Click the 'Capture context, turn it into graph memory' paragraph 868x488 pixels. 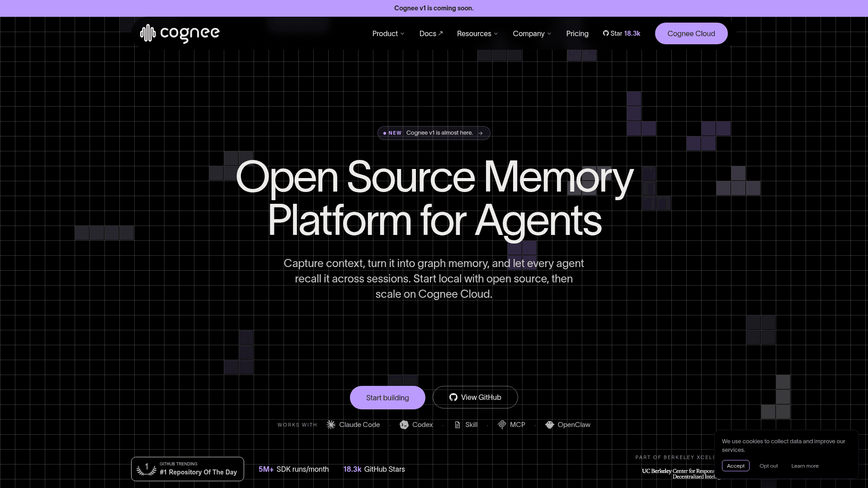pos(434,279)
